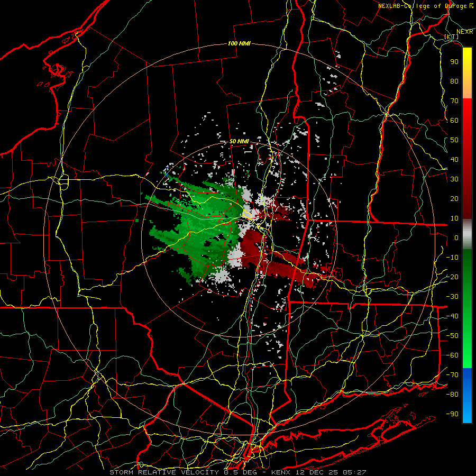Viewport: 476px width, 476px height.
Task: Click the yellow segment of the color bar
Action: pyautogui.click(x=467, y=73)
